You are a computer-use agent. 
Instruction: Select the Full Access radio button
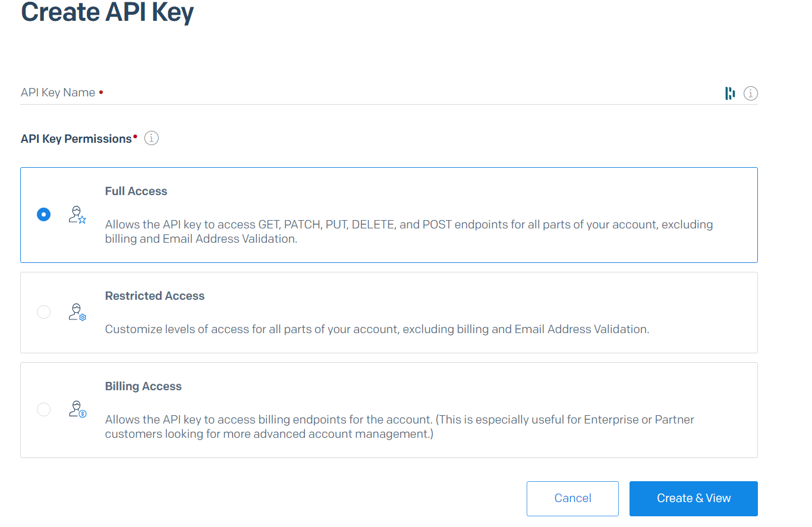(43, 214)
